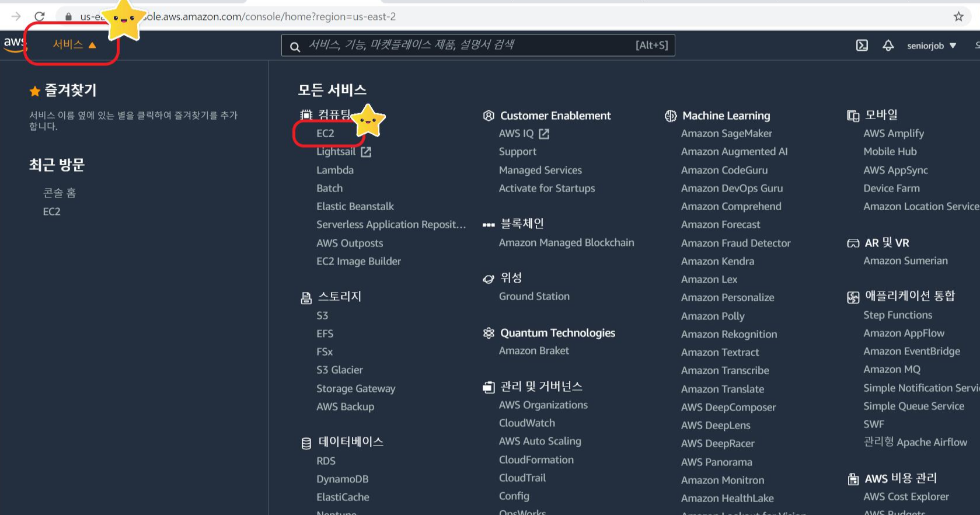Viewport: 980px width, 515px height.
Task: Open Storage Gateway
Action: tap(355, 388)
